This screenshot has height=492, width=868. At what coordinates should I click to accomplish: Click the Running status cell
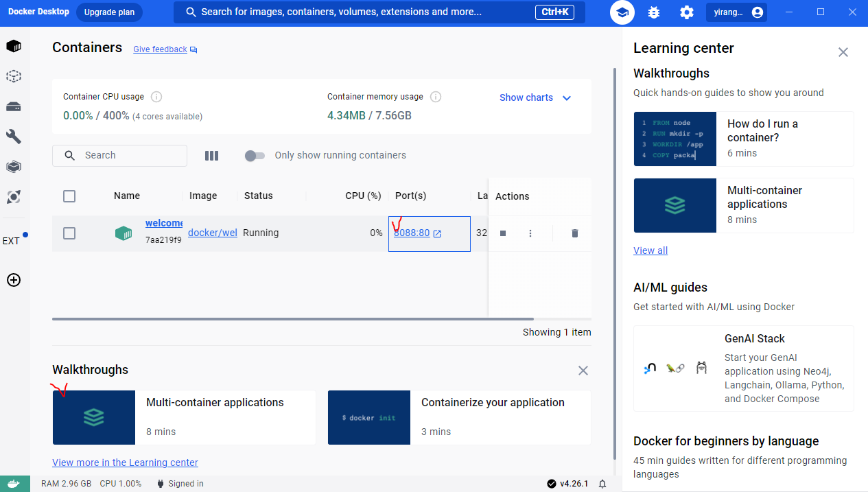pyautogui.click(x=261, y=233)
